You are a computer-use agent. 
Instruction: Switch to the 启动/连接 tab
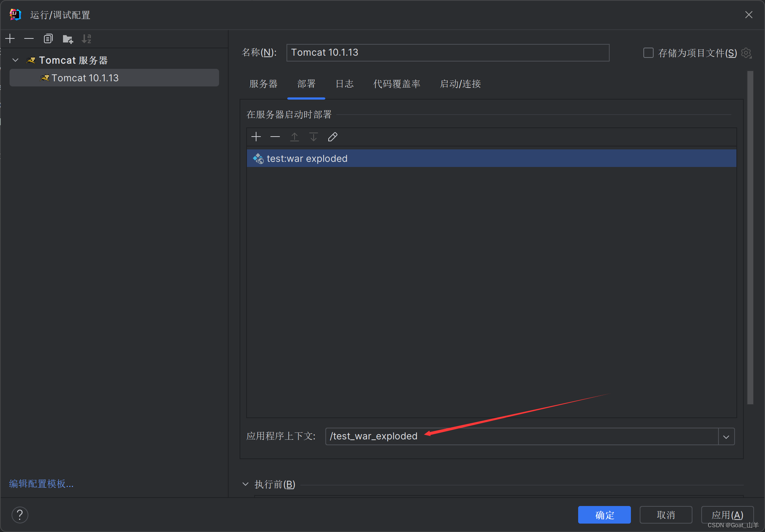460,84
